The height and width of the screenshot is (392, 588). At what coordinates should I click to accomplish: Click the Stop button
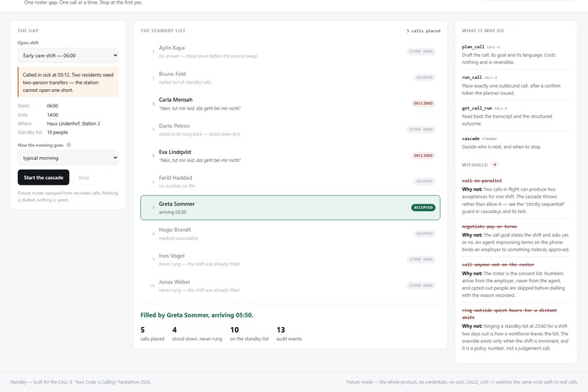point(84,177)
